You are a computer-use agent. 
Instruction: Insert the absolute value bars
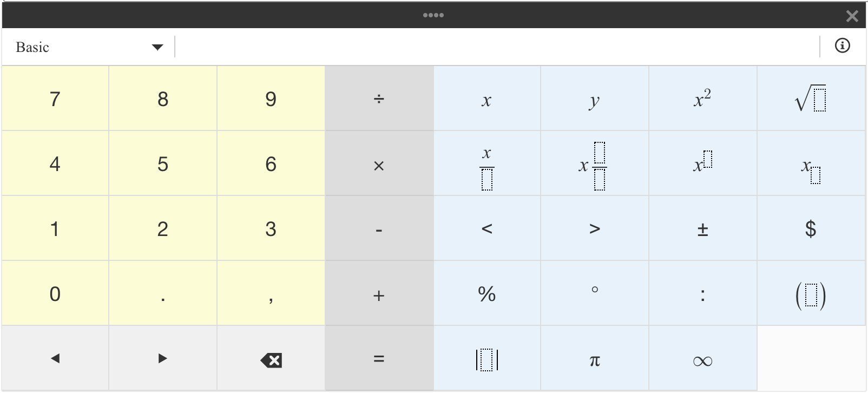[x=486, y=358]
